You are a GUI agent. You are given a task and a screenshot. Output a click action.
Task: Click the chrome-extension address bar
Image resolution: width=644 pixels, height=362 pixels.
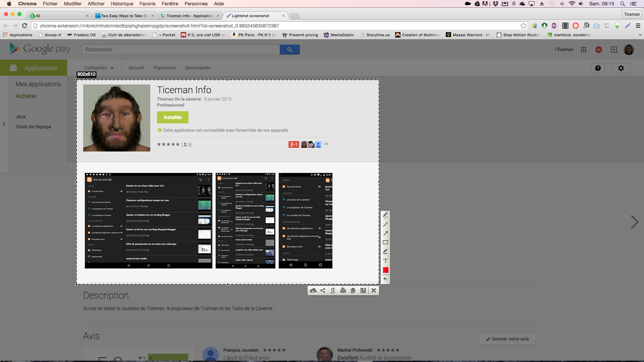pos(279,26)
